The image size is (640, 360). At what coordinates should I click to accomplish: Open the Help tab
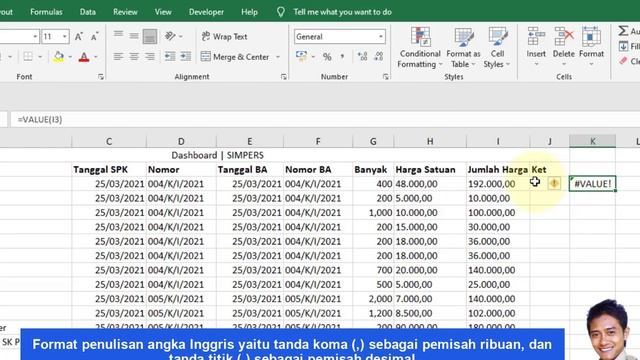[249, 12]
